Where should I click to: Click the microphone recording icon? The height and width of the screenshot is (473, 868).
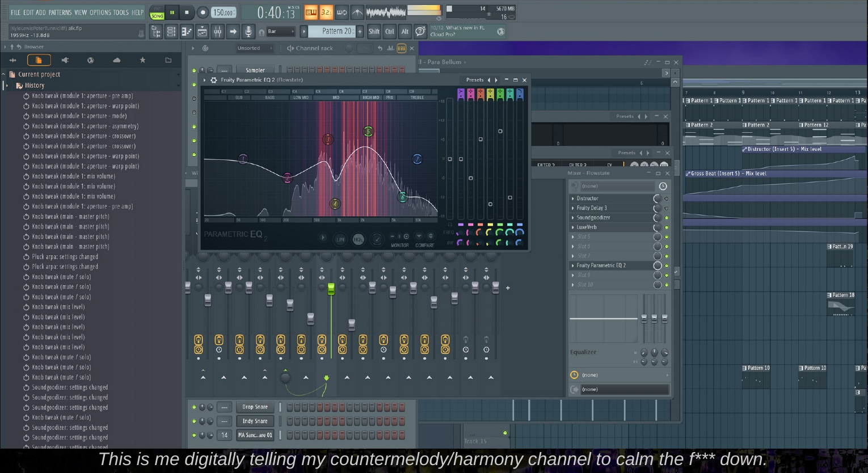click(x=248, y=32)
